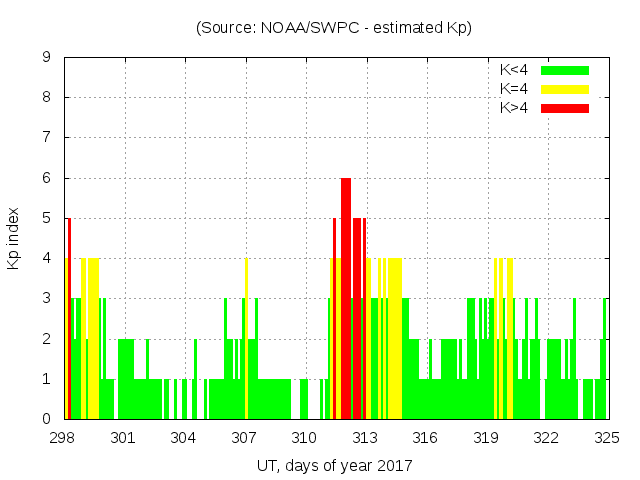Click the x-axis tick label 301

coord(123,437)
